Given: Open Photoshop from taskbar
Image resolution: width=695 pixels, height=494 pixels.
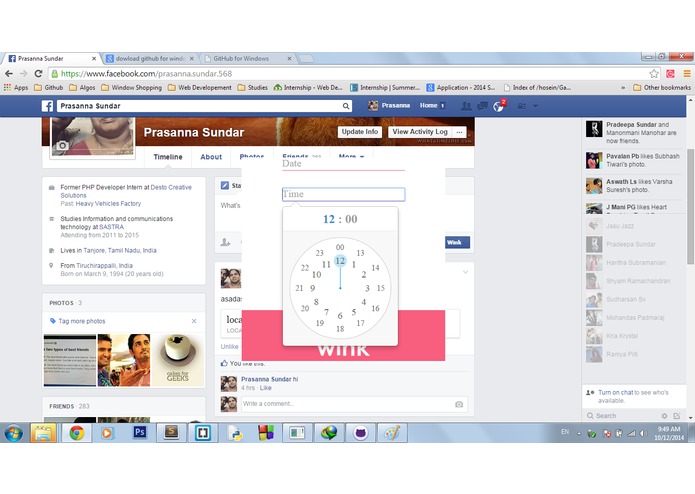Looking at the screenshot, I should pyautogui.click(x=140, y=432).
